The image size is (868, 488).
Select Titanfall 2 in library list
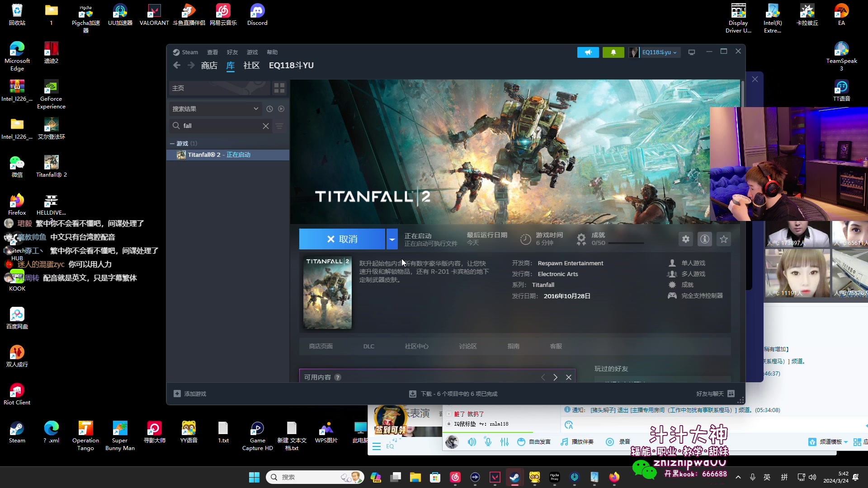pos(228,155)
